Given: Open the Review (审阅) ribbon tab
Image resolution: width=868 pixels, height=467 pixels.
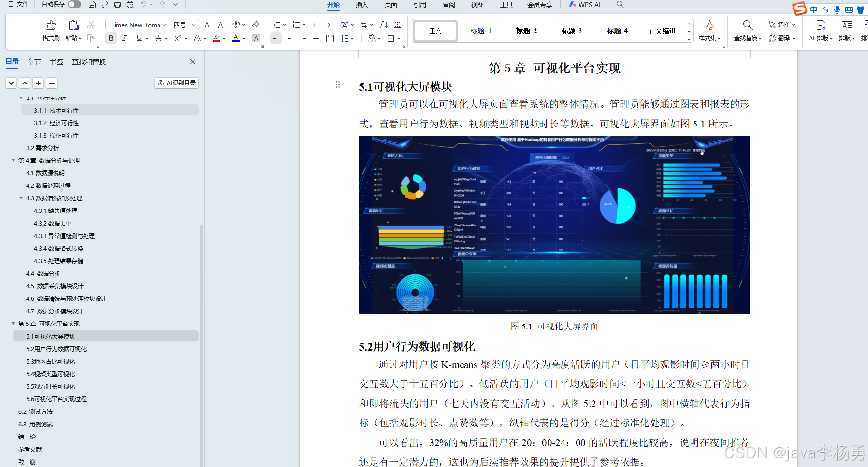Looking at the screenshot, I should 449,5.
